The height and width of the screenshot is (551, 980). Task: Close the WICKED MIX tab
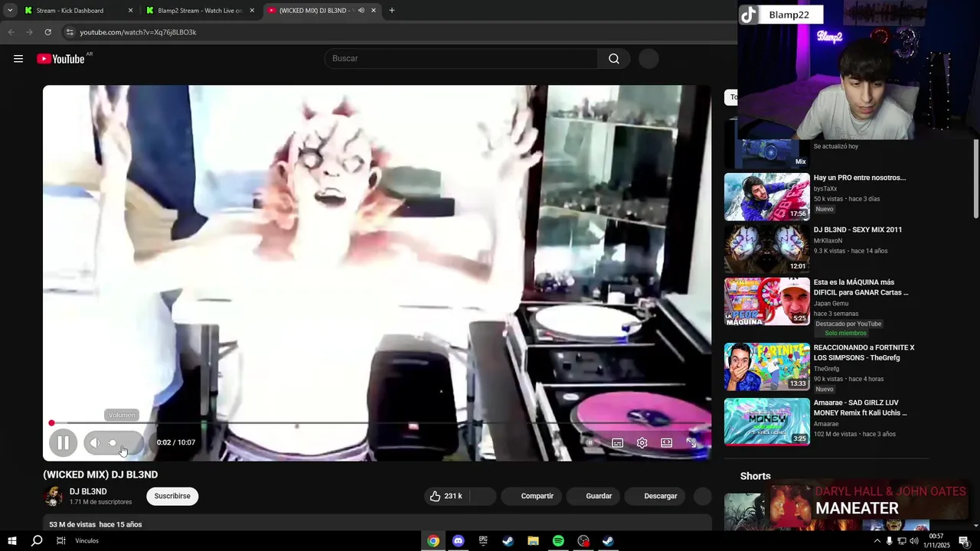(x=374, y=11)
